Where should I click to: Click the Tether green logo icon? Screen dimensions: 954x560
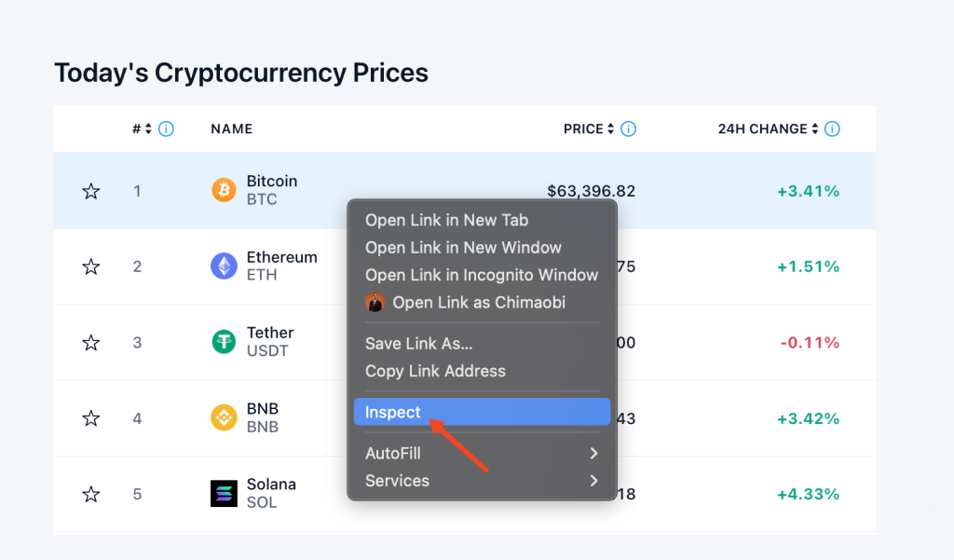(x=224, y=341)
